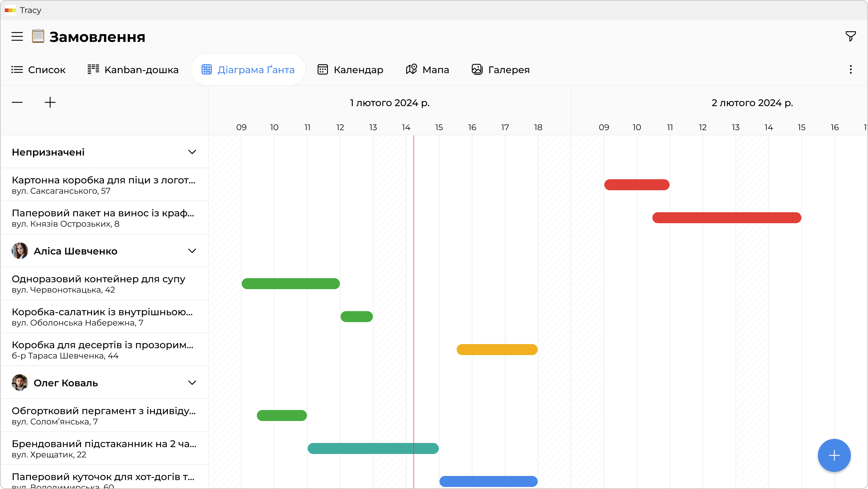
Task: Open the Календар view tab
Action: pyautogui.click(x=350, y=70)
